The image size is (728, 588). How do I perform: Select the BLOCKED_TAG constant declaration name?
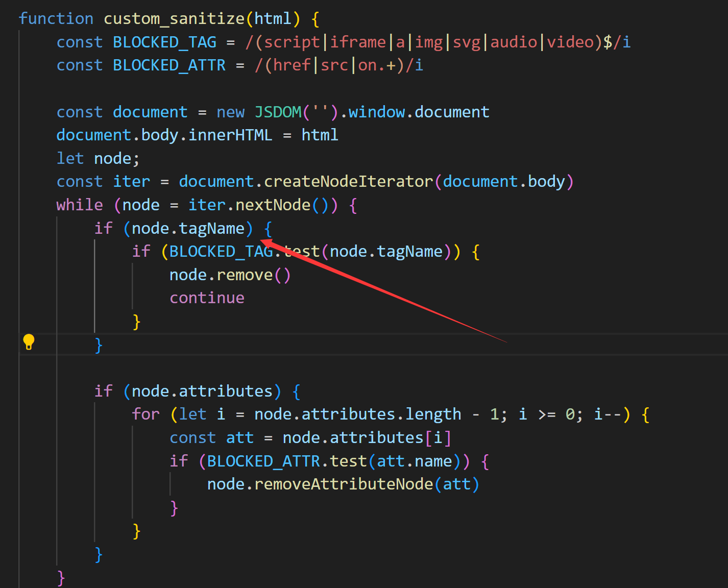coord(164,42)
